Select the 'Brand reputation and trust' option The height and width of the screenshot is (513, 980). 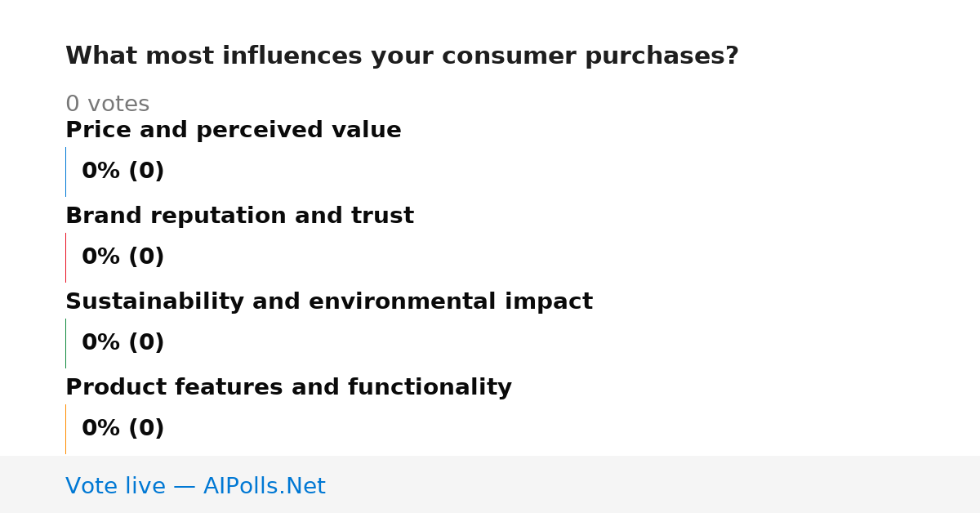[x=239, y=216]
